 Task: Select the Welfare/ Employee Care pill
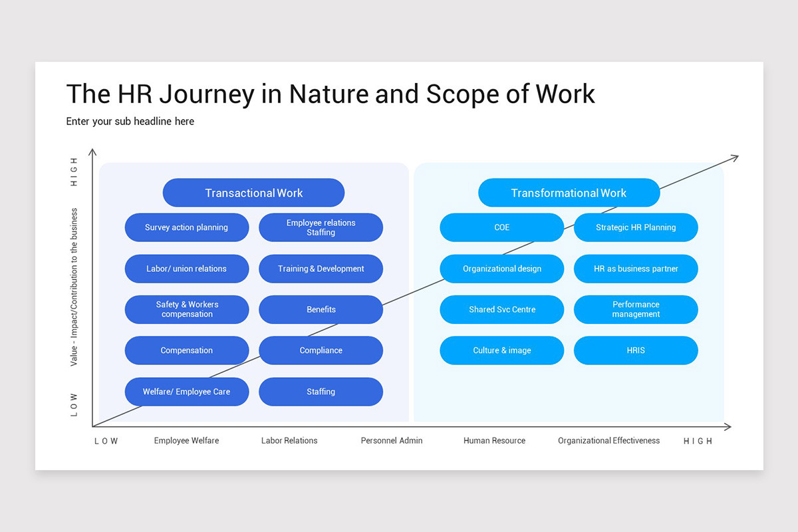[x=187, y=392]
